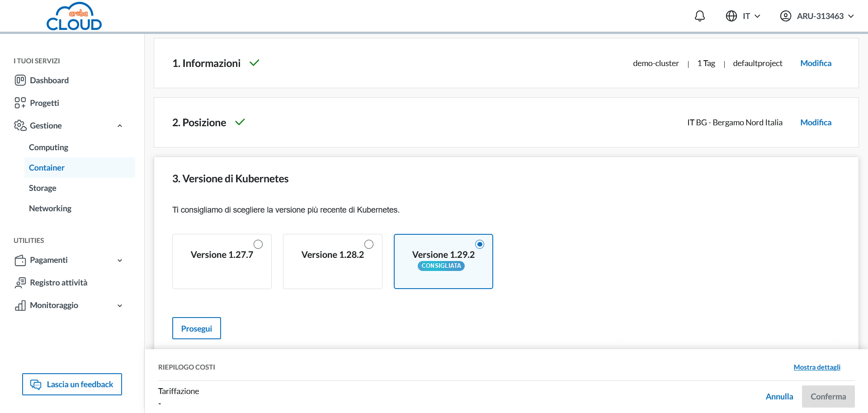Click the Registro attività icon
The image size is (868, 413).
click(20, 283)
